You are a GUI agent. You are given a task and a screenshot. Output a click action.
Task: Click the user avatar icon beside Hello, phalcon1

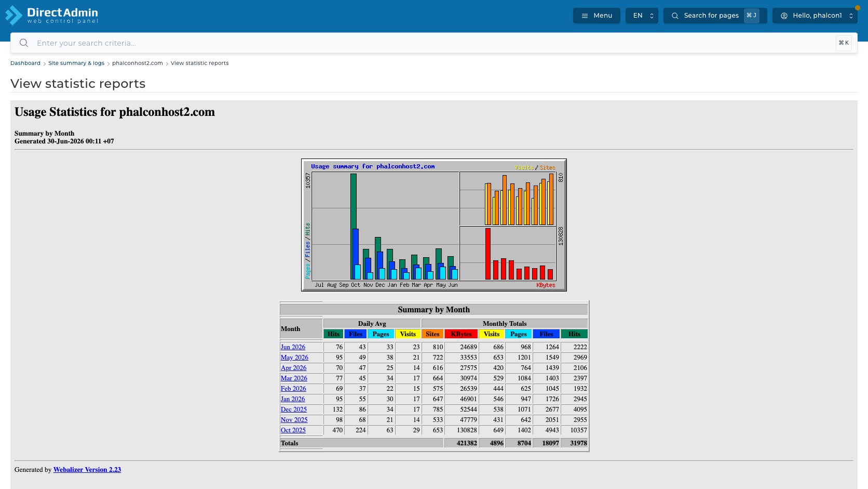click(x=784, y=16)
